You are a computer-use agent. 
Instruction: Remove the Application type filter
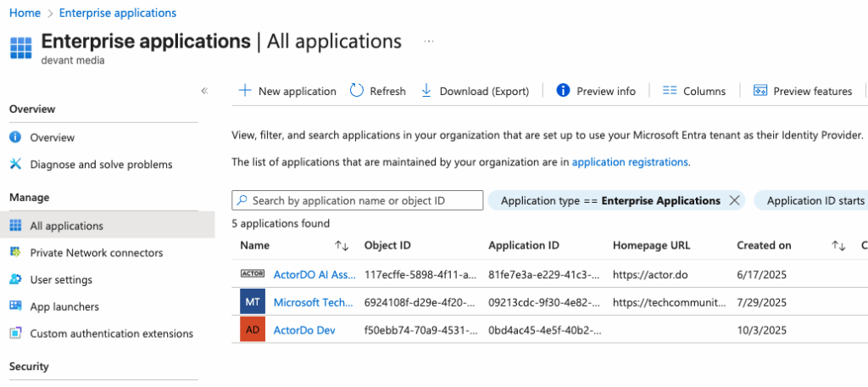734,200
